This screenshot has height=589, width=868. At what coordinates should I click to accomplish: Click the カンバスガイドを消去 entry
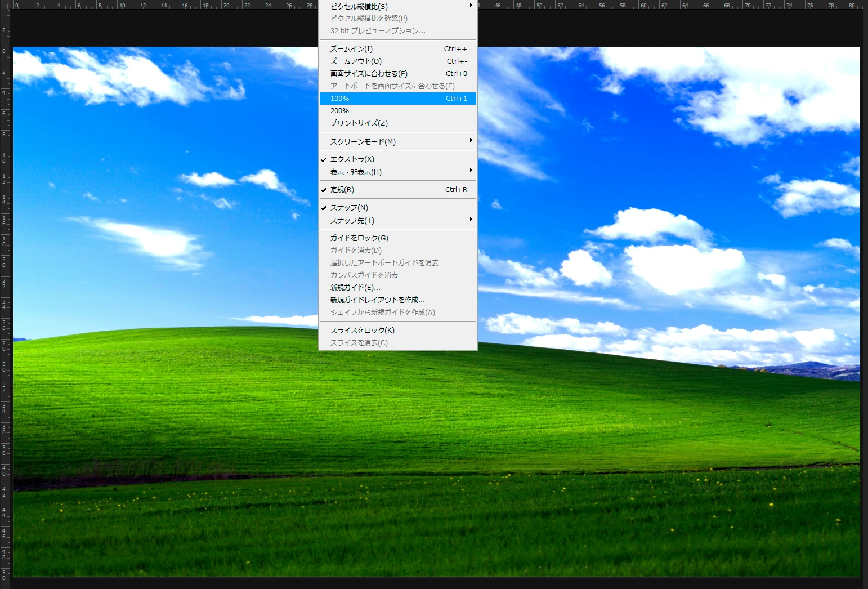[x=398, y=275]
